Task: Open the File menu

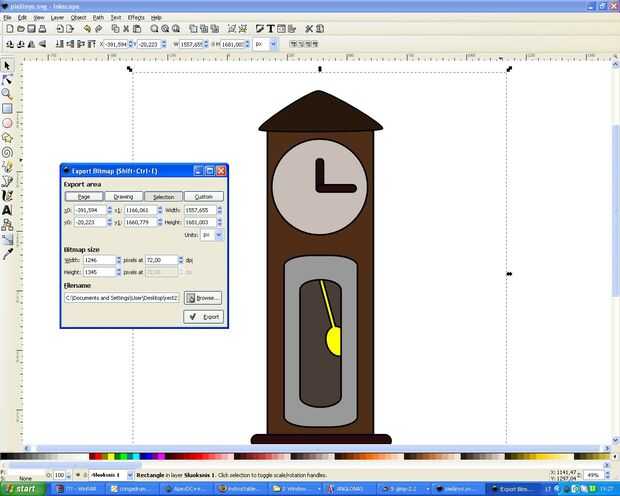Action: coord(8,18)
